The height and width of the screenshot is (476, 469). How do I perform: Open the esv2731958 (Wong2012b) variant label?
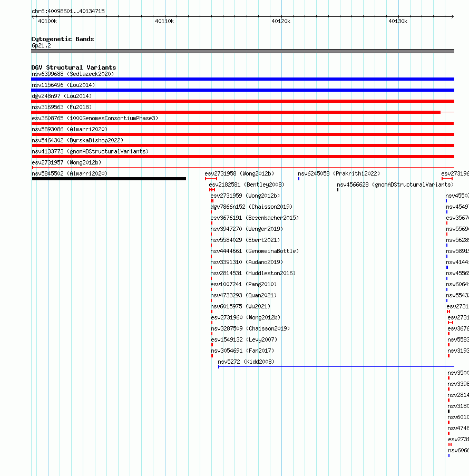239,173
